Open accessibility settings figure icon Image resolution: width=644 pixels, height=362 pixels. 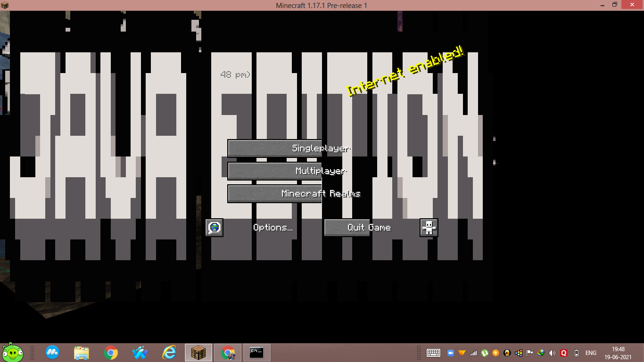pyautogui.click(x=429, y=227)
